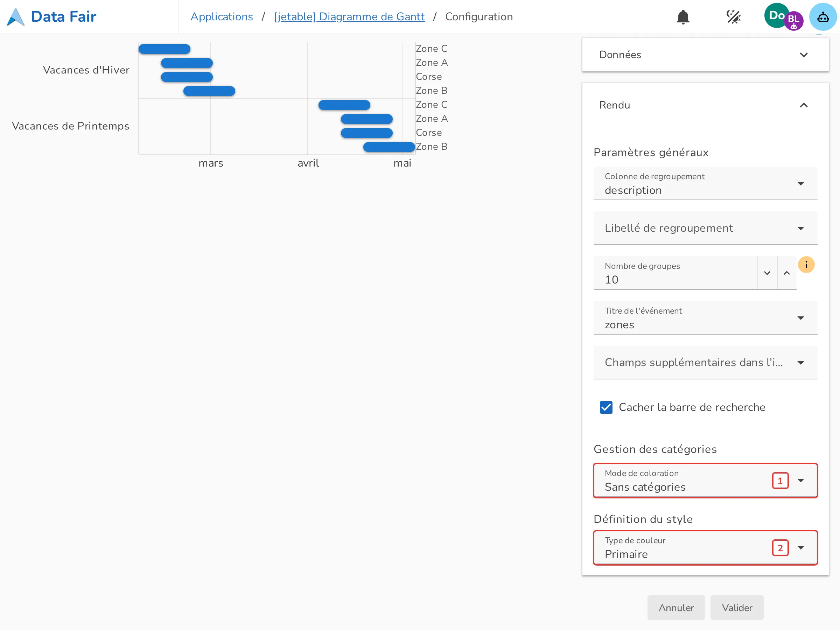Click the Définition du style heading

(x=643, y=519)
